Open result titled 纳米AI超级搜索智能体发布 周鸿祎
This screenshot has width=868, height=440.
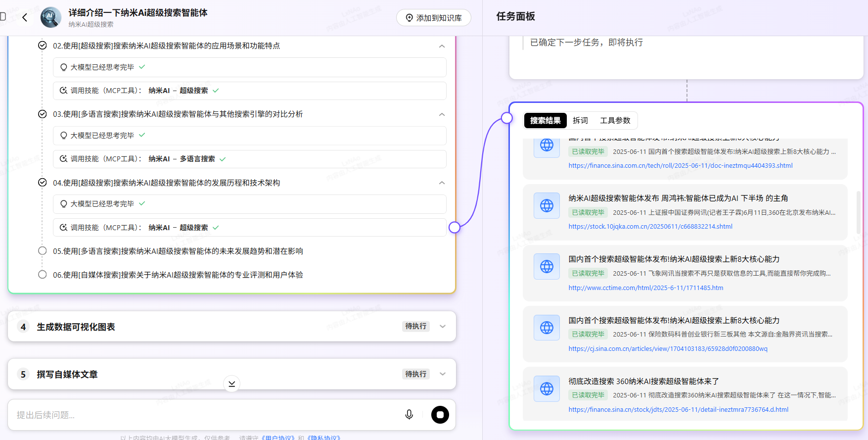pyautogui.click(x=678, y=198)
